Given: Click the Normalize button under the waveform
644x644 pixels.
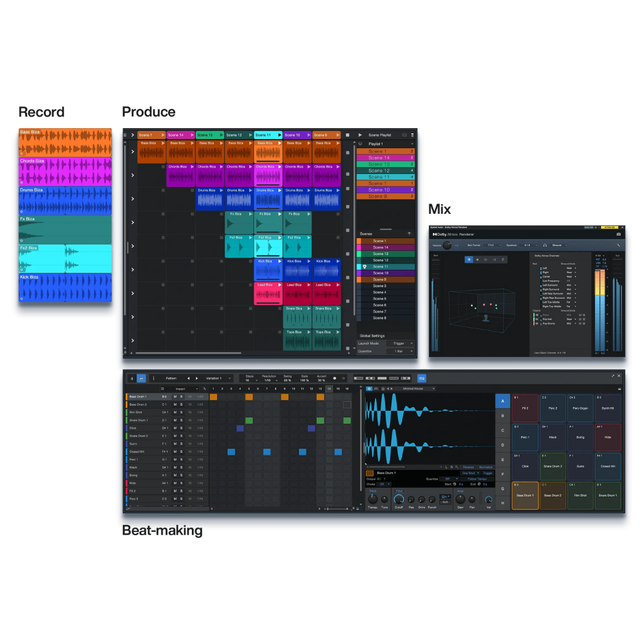Looking at the screenshot, I should pyautogui.click(x=486, y=467).
